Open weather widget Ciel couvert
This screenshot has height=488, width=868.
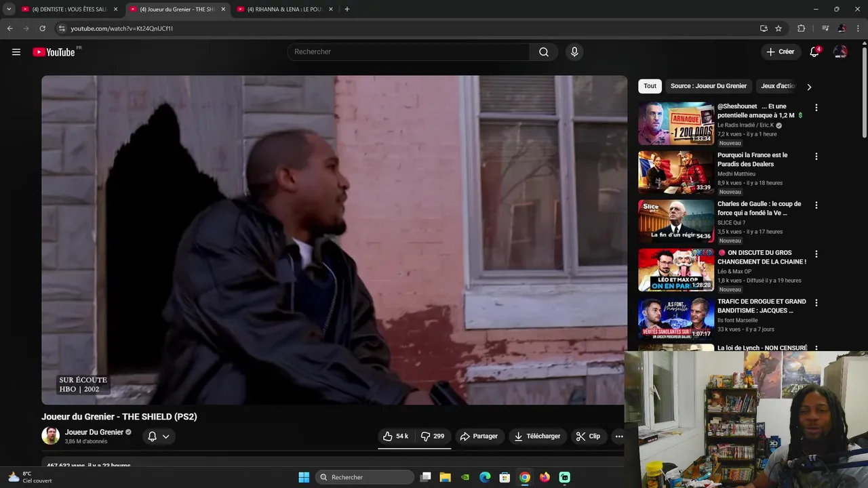click(x=29, y=477)
